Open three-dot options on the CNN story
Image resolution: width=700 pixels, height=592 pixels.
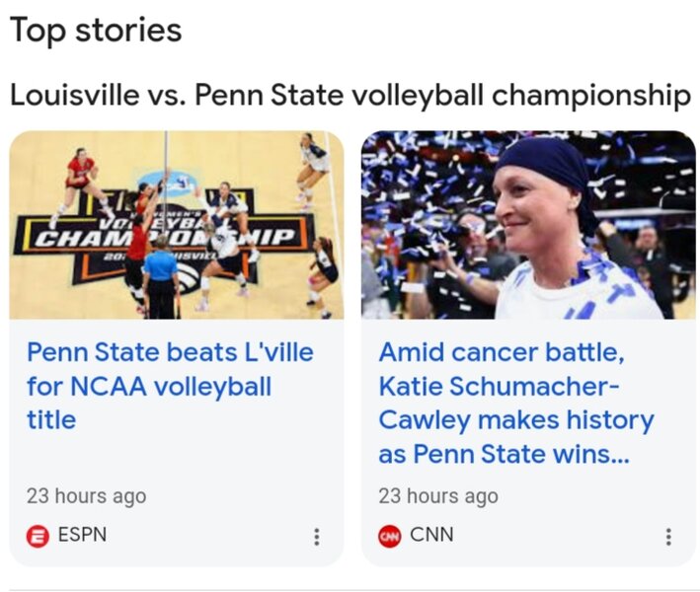coord(668,537)
